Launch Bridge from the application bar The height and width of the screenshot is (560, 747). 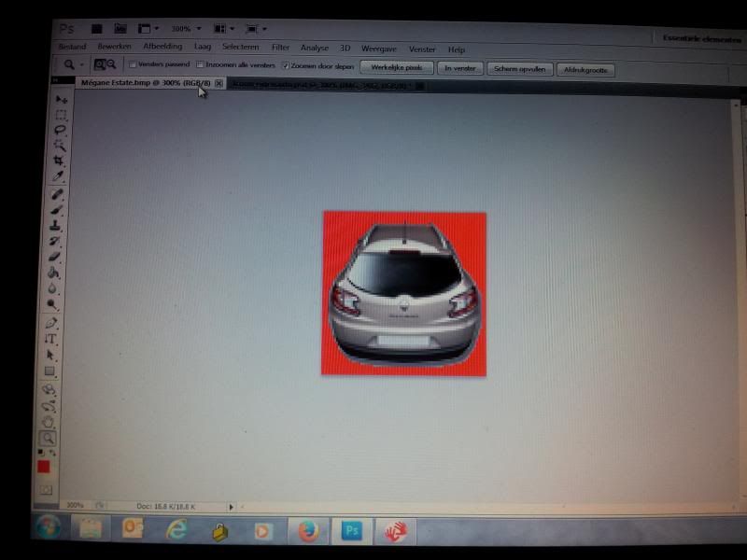[97, 29]
